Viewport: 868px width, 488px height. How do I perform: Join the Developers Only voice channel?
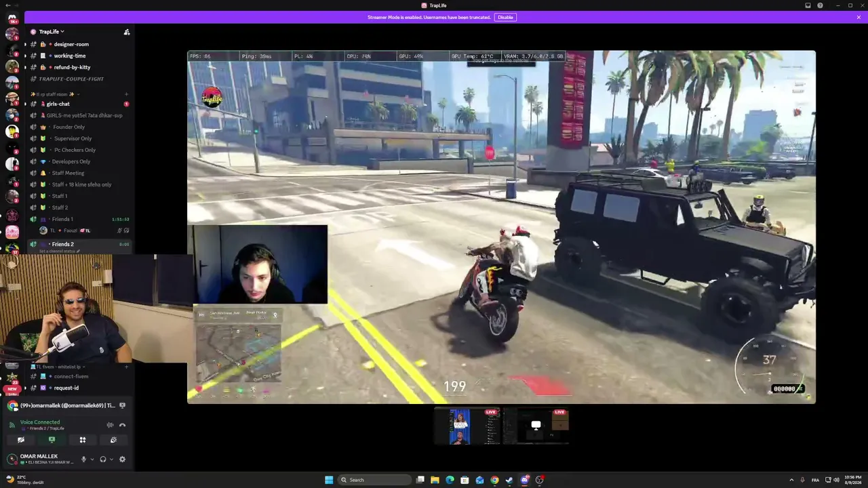pyautogui.click(x=79, y=161)
